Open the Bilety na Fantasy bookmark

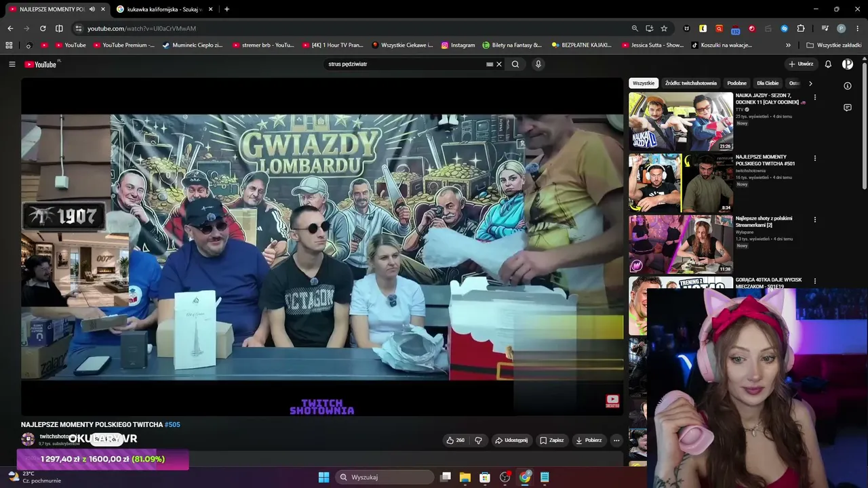(x=513, y=45)
